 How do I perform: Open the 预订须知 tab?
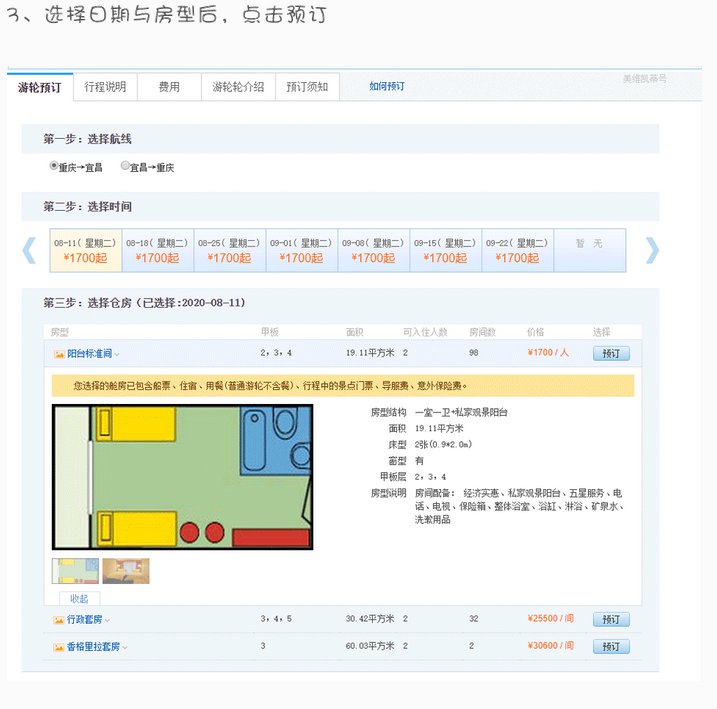(306, 87)
